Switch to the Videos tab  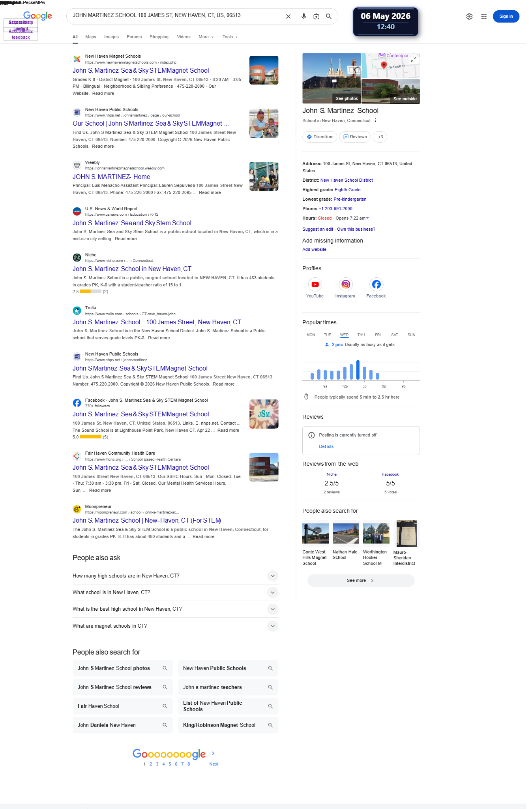coord(184,37)
